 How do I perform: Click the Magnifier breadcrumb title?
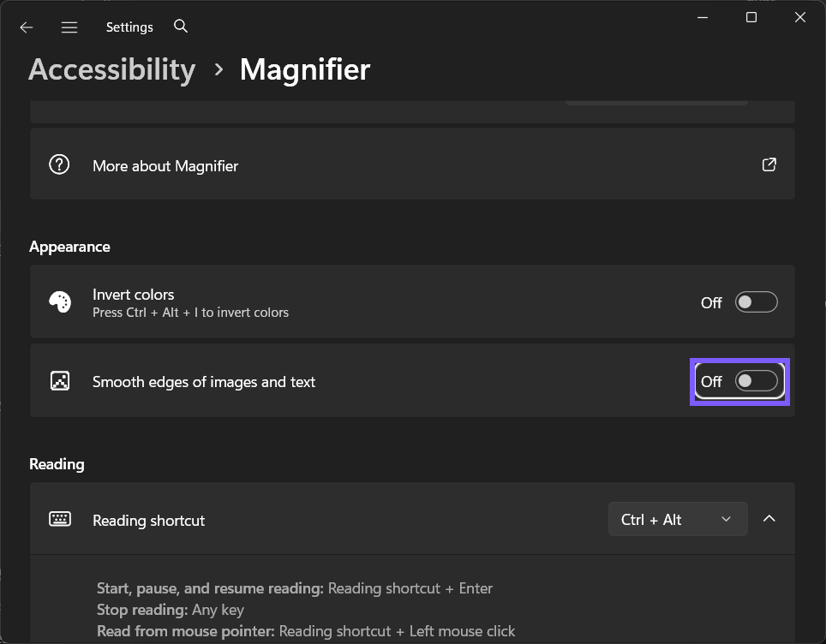click(x=305, y=69)
